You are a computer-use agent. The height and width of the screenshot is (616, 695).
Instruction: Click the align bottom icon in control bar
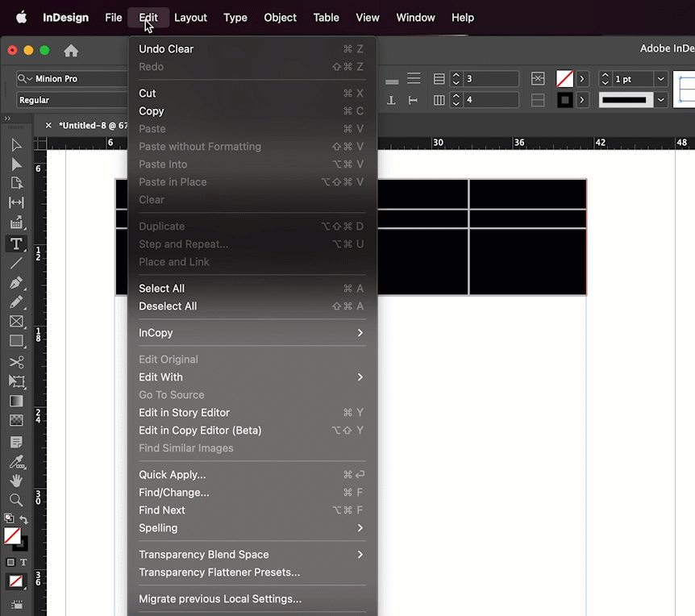[391, 81]
